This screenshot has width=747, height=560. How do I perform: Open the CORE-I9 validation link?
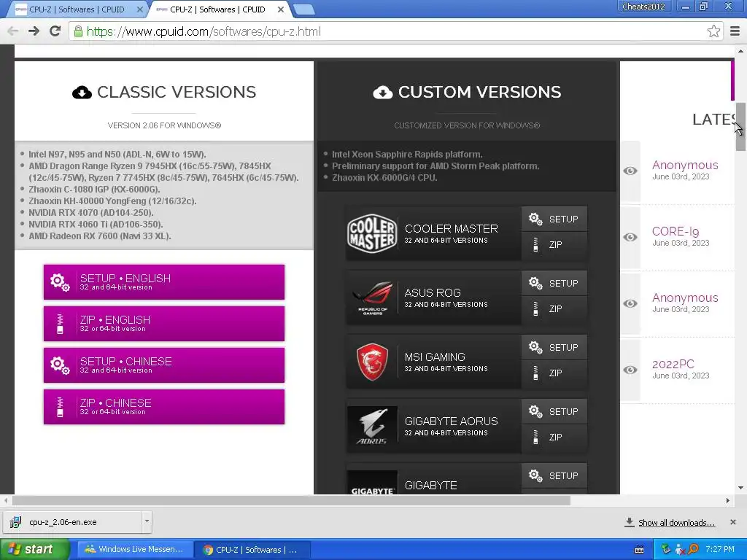[675, 231]
